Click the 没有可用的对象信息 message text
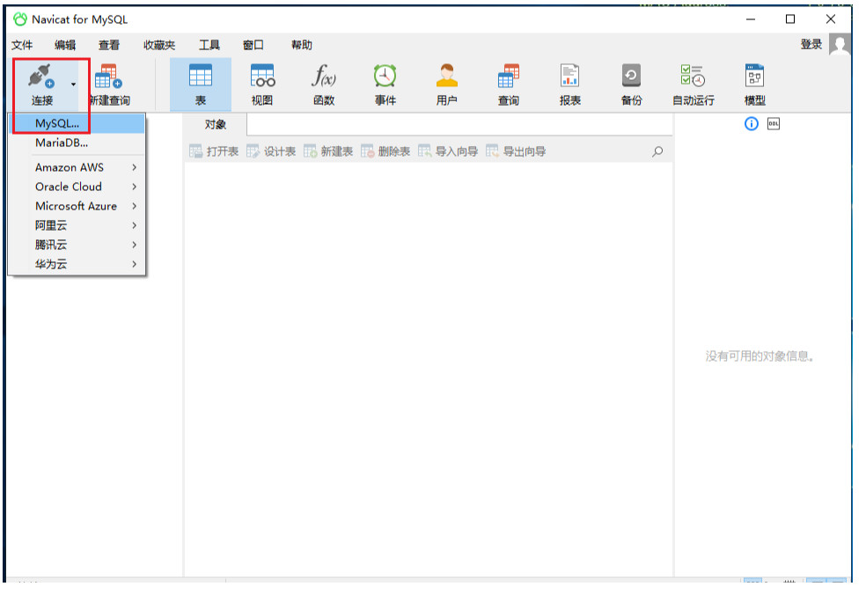This screenshot has width=866, height=616. pos(760,356)
